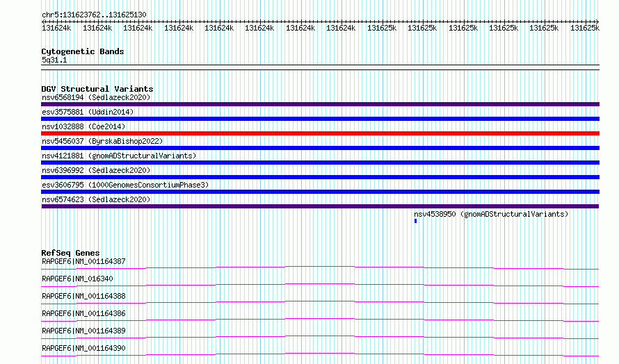The image size is (619, 364).
Task: Click the red bar for nsv1032888
Action: [x=320, y=133]
